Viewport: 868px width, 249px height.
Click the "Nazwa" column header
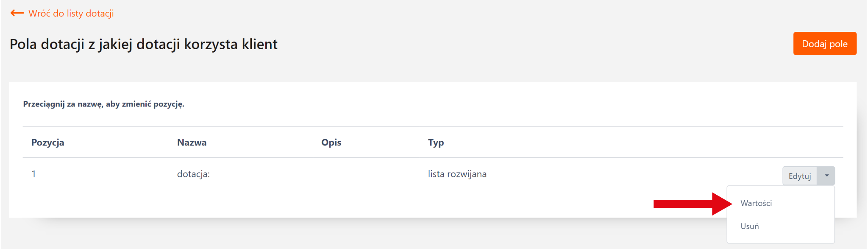(192, 143)
